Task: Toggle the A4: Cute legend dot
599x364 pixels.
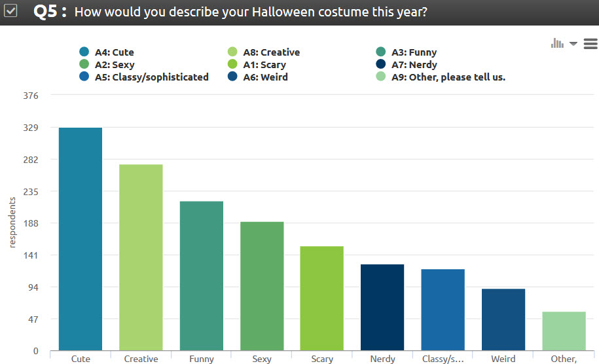Action: [84, 52]
